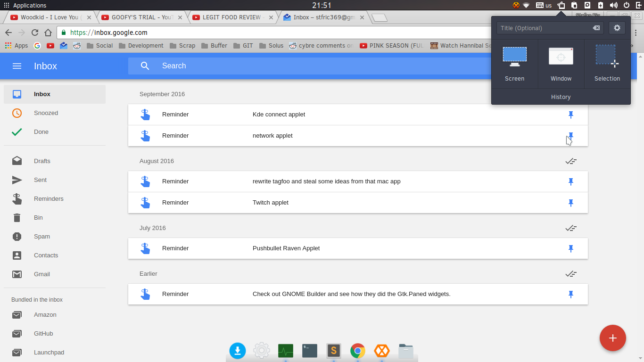Open PINK SEASON bookmark
Screen dimensions: 644x362
pyautogui.click(x=392, y=46)
